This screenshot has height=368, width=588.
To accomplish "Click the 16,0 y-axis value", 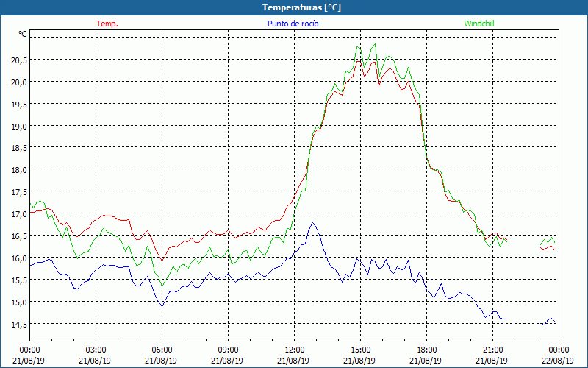I will [x=18, y=258].
